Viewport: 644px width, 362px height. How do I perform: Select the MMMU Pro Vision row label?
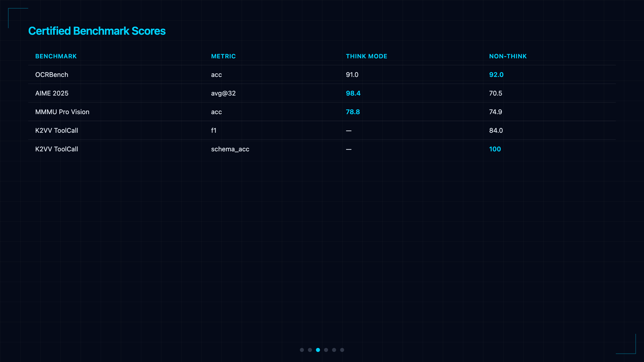tap(62, 112)
